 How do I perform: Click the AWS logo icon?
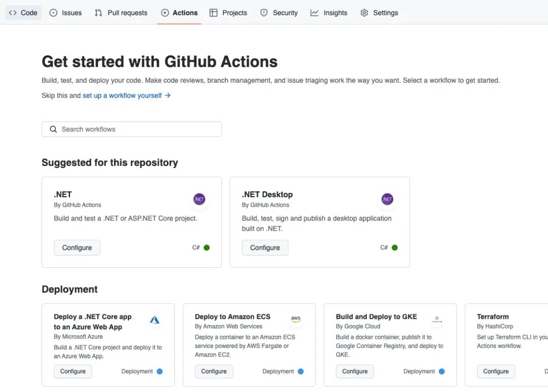pyautogui.click(x=296, y=319)
